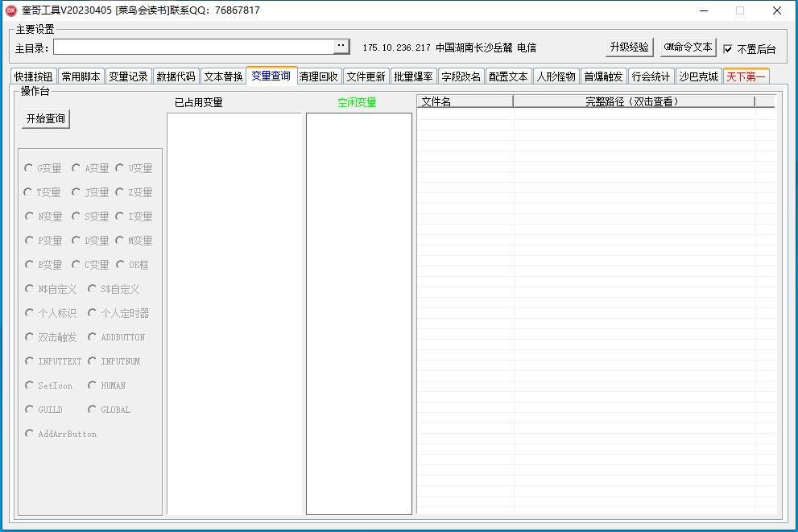
Task: Click the 开始查询 button
Action: tap(46, 118)
